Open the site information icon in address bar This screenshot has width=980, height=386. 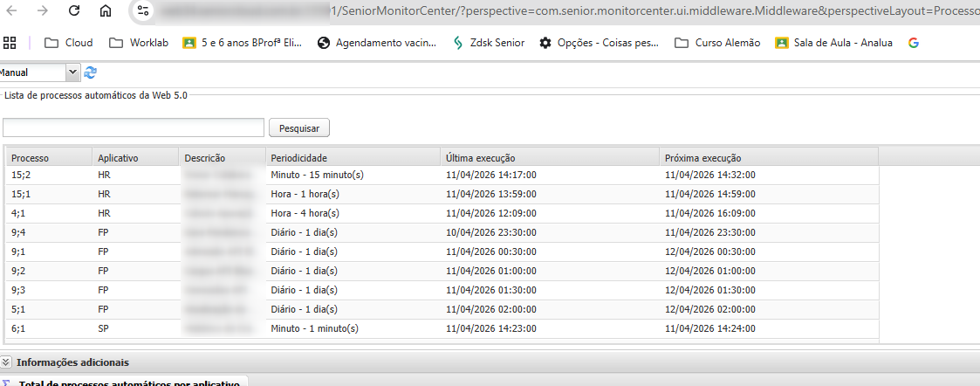[144, 11]
